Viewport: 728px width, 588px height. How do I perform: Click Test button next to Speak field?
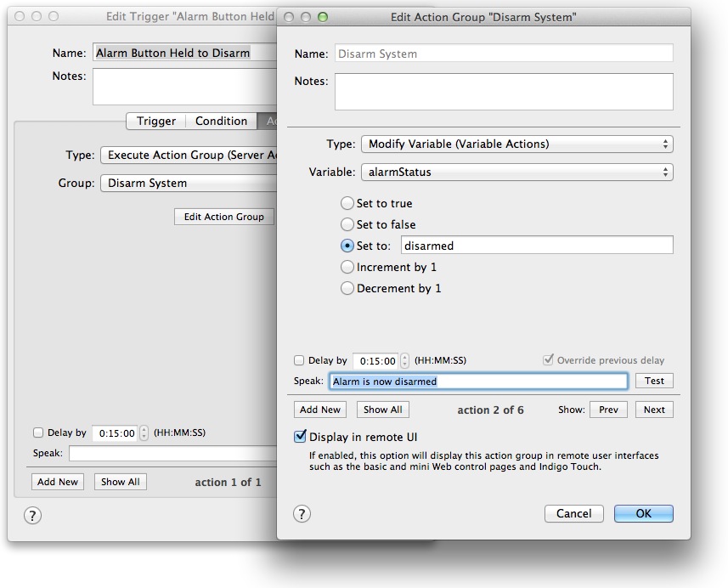[x=654, y=381]
